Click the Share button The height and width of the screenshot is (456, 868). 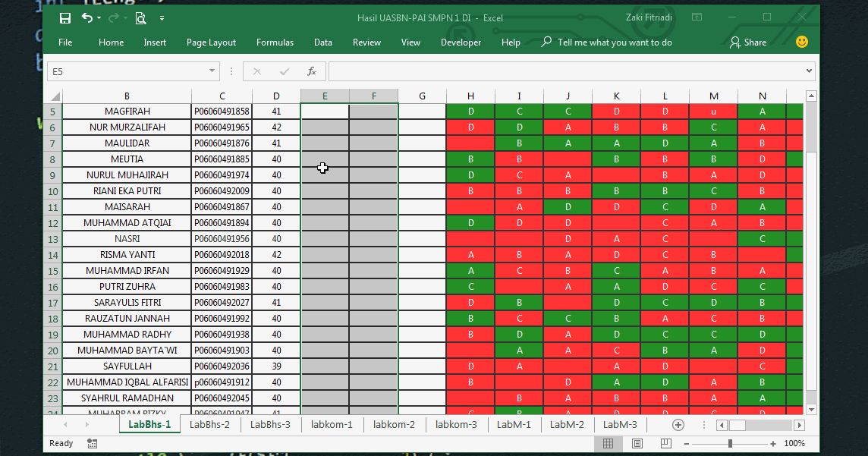(747, 42)
